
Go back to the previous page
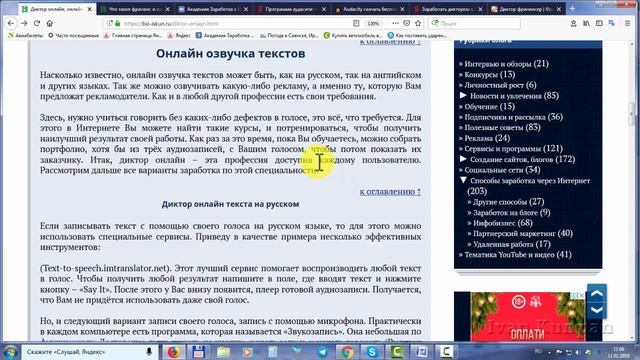11,23
